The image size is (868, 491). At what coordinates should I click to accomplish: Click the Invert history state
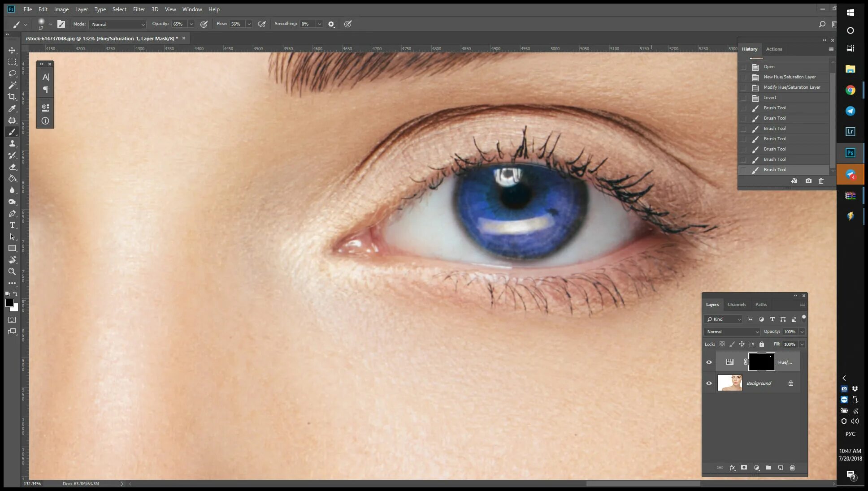click(x=770, y=97)
